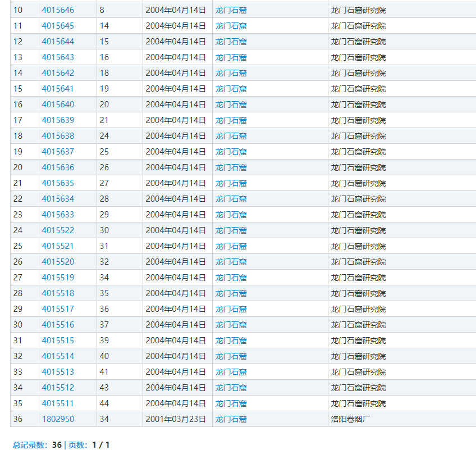The height and width of the screenshot is (454, 476).
Task: Click 龙门石窟 name link in row 20
Action: click(x=231, y=167)
